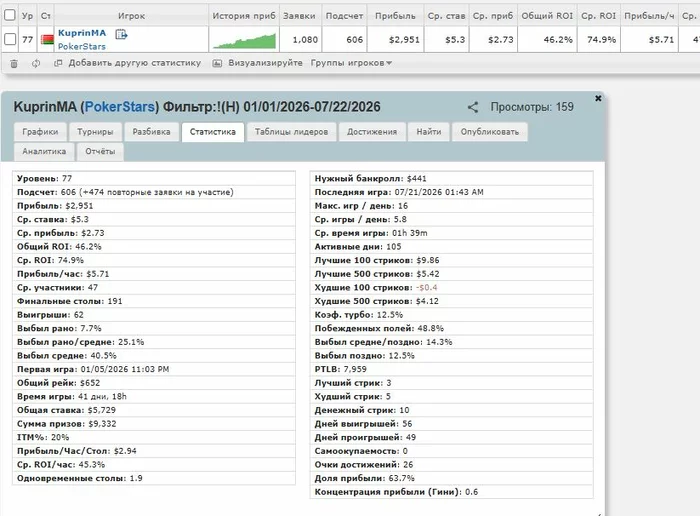Sort by the Ур column header
Screen dimensions: 700x516
click(x=28, y=16)
